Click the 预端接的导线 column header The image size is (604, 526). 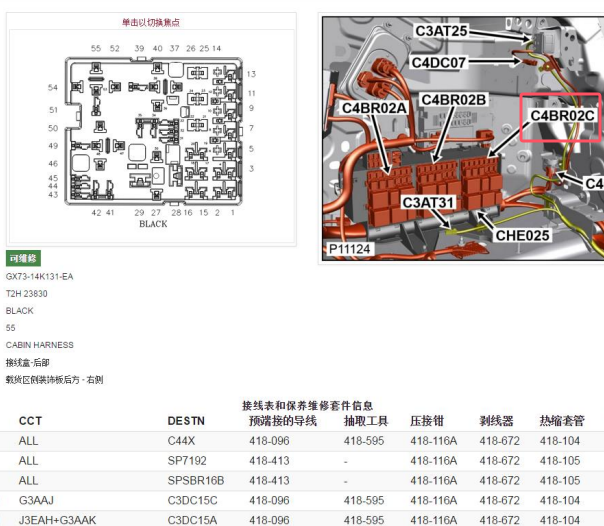point(283,420)
